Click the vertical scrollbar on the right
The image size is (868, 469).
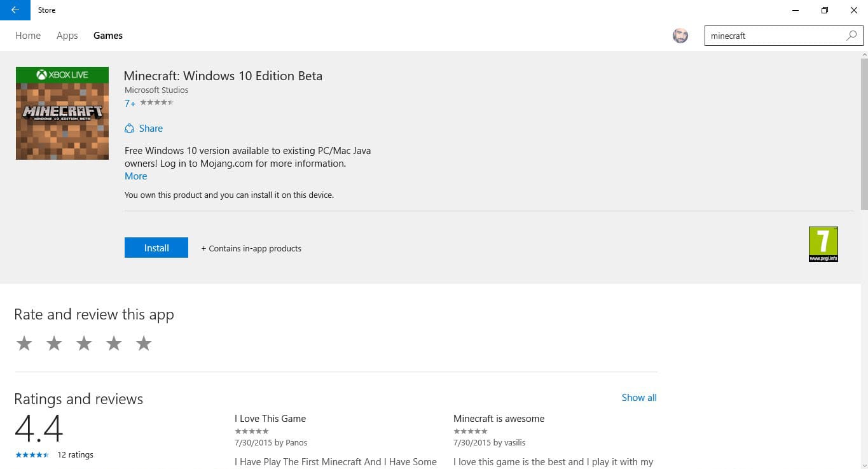tap(864, 134)
